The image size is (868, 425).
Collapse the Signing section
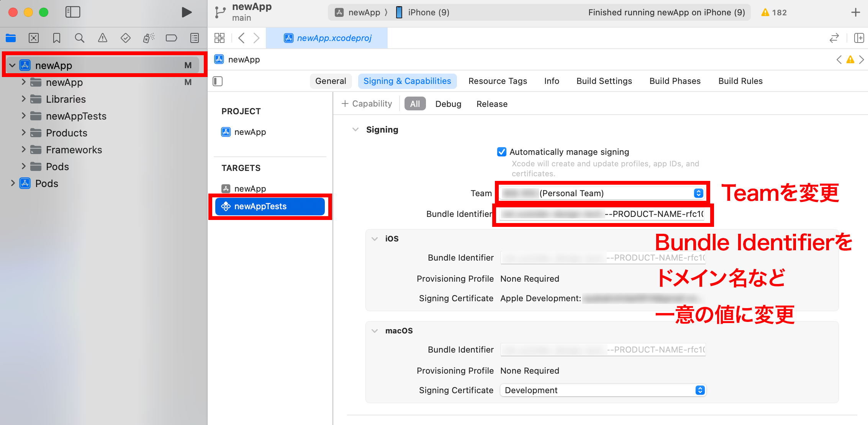tap(355, 130)
